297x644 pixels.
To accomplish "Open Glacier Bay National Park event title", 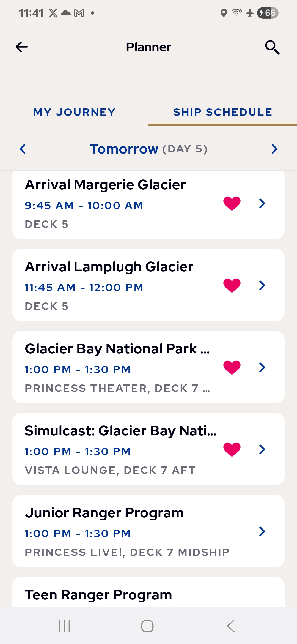I will coord(117,349).
